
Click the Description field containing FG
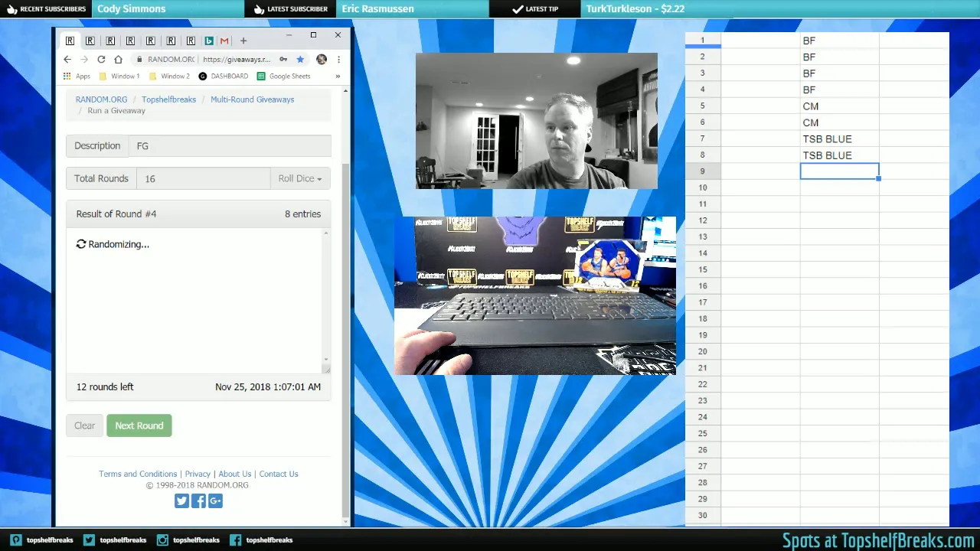pyautogui.click(x=230, y=146)
